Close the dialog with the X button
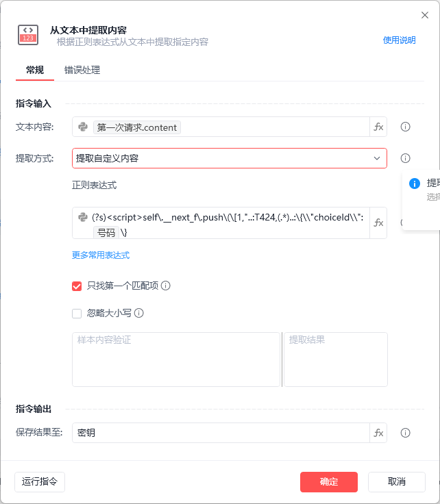Image resolution: width=440 pixels, height=504 pixels. point(425,15)
